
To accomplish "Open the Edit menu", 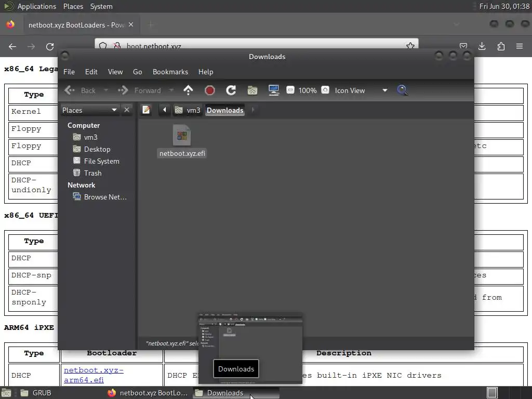I will click(x=91, y=72).
